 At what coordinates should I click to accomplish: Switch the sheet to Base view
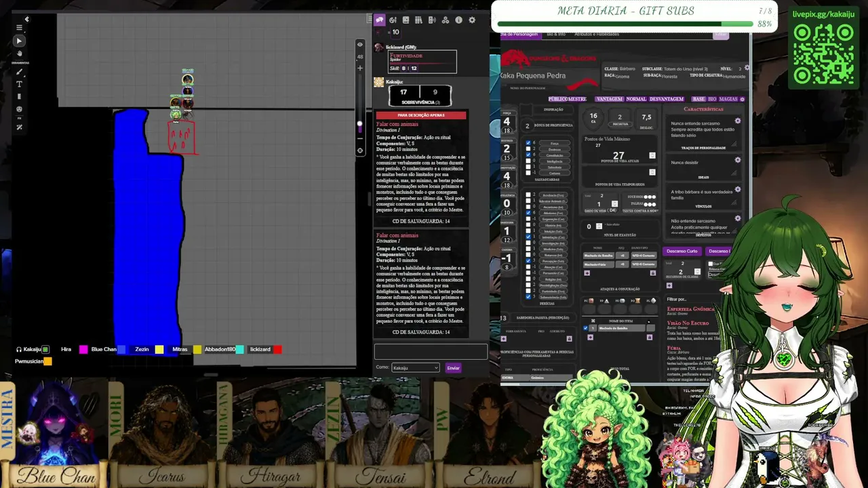(698, 99)
